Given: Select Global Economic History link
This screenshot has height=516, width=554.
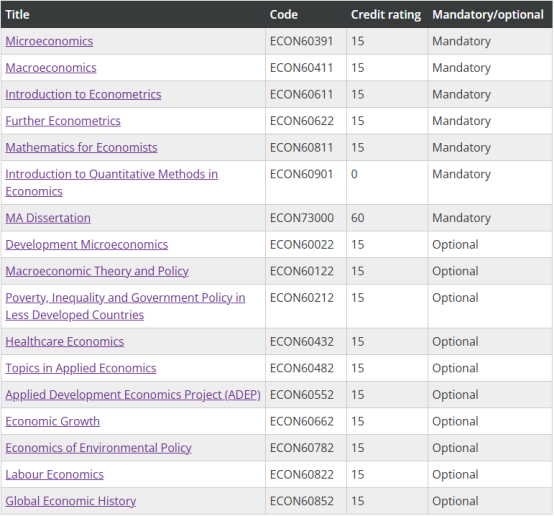Looking at the screenshot, I should click(x=71, y=501).
